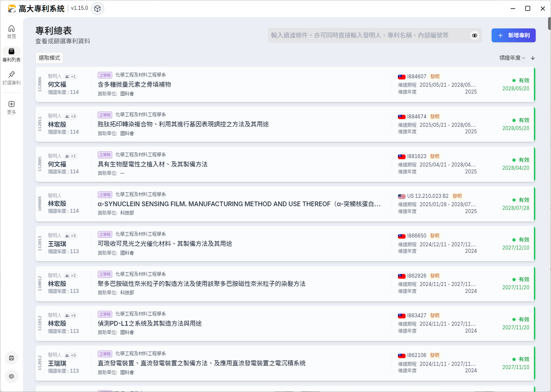This screenshot has height=392, width=551.
Task: Expand inventors +3 badge on 胜肽拓印 patent
Action: [71, 116]
